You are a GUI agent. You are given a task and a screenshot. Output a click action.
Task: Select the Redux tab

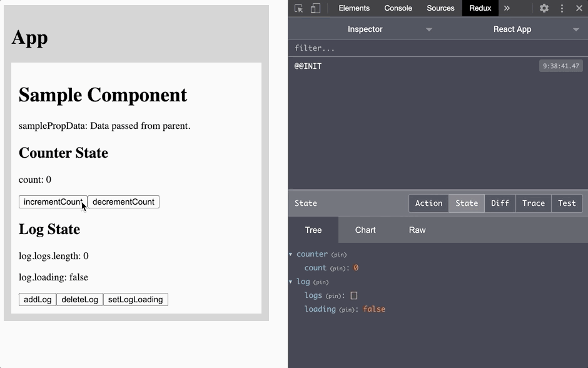pos(480,8)
